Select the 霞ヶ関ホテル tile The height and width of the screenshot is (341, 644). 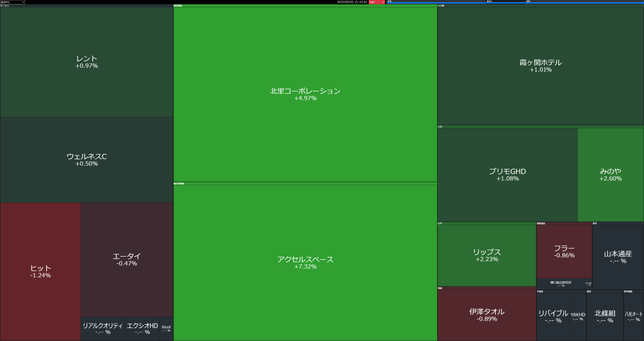coord(541,66)
